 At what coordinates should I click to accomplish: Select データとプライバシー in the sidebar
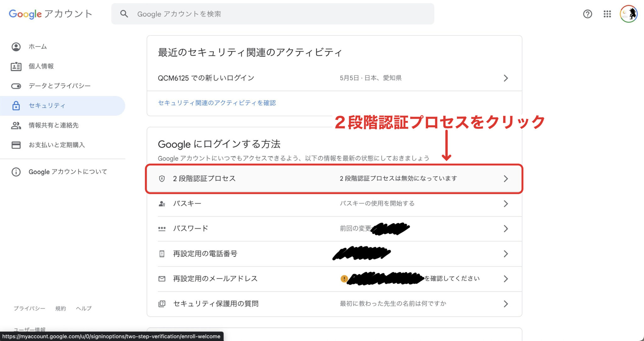[59, 86]
